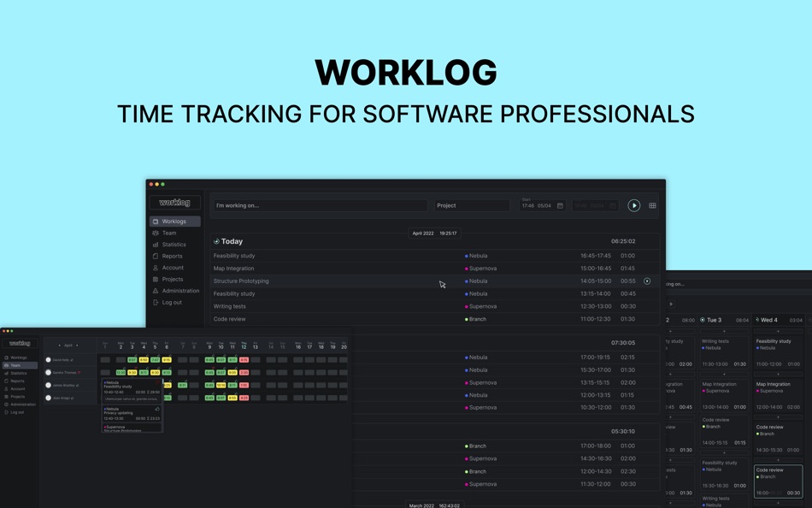This screenshot has width=812, height=508.
Task: Click the Worklogs icon in main window sidebar
Action: (156, 222)
